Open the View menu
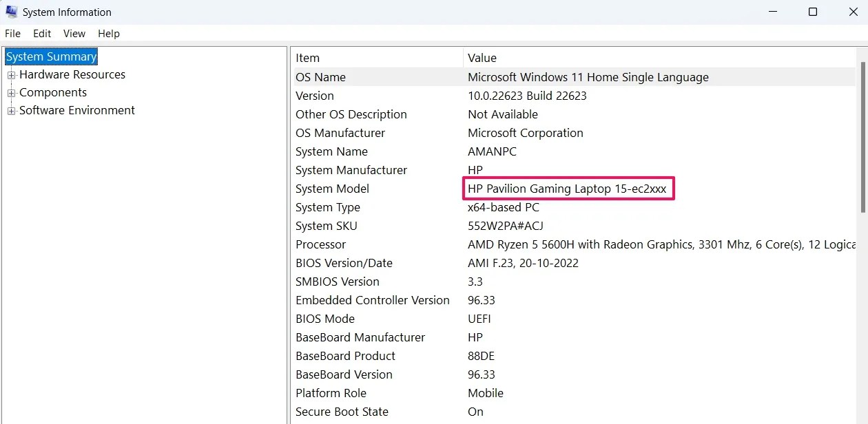Screen dimensions: 868x424 74,33
